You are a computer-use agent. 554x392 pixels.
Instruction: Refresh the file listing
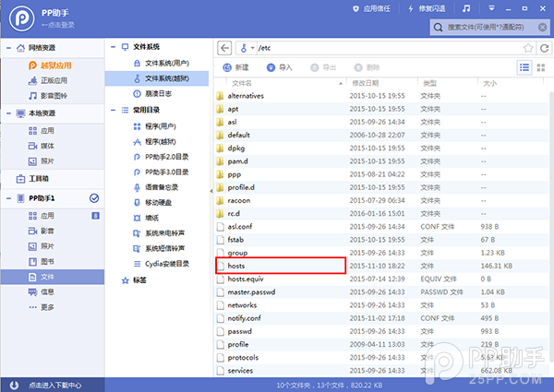pos(545,48)
